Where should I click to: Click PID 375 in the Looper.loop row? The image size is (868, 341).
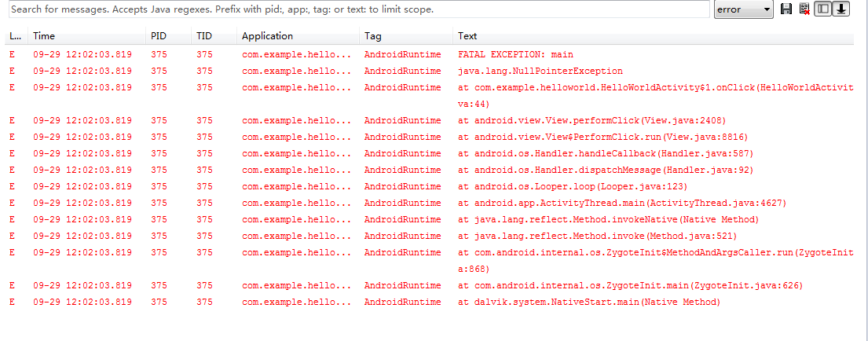pos(159,186)
